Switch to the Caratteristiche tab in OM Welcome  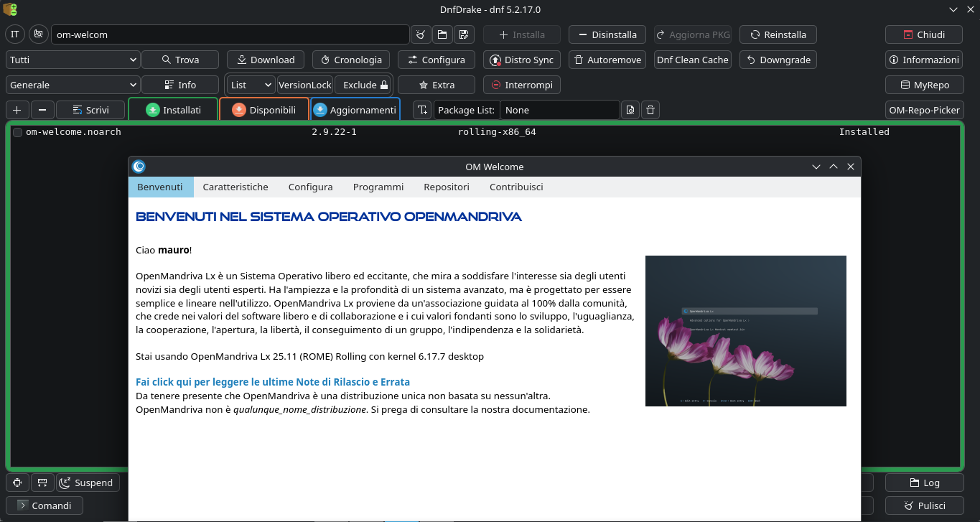click(x=235, y=187)
